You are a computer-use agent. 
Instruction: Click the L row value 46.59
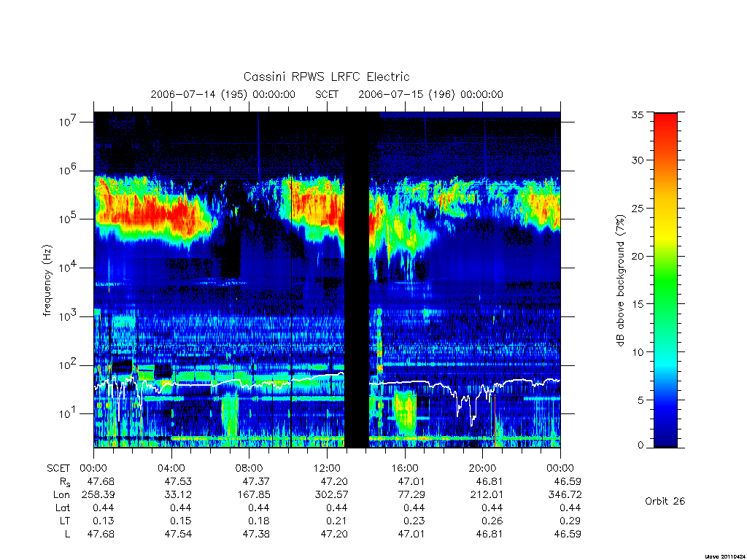tap(568, 534)
